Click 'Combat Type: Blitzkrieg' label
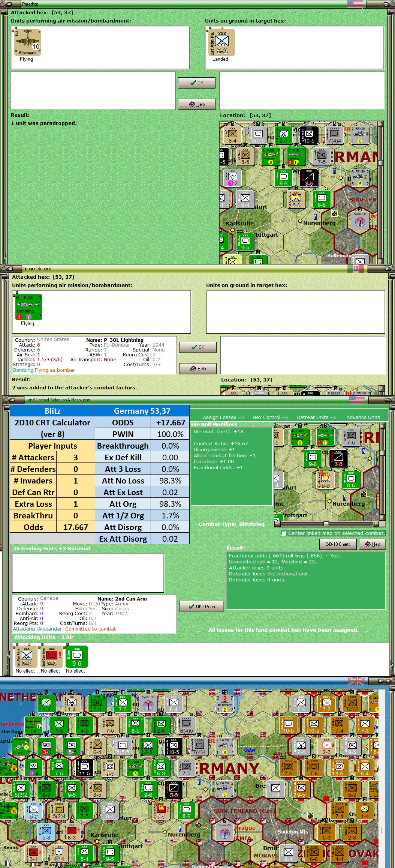Screen dimensions: 395x868 (232, 524)
